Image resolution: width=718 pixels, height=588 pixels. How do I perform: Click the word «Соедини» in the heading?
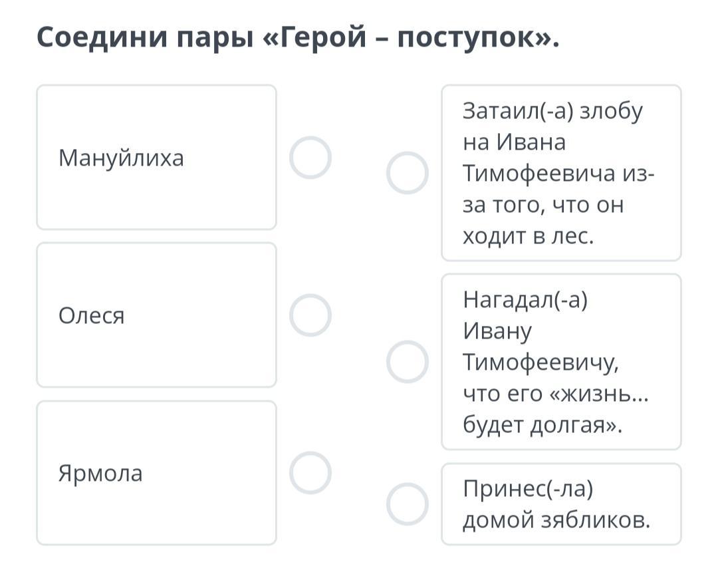(100, 39)
